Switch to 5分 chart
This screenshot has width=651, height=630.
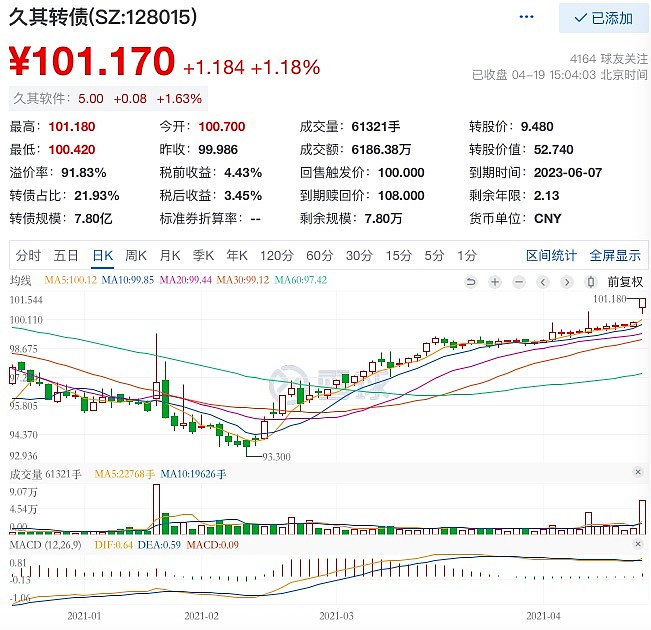[434, 255]
